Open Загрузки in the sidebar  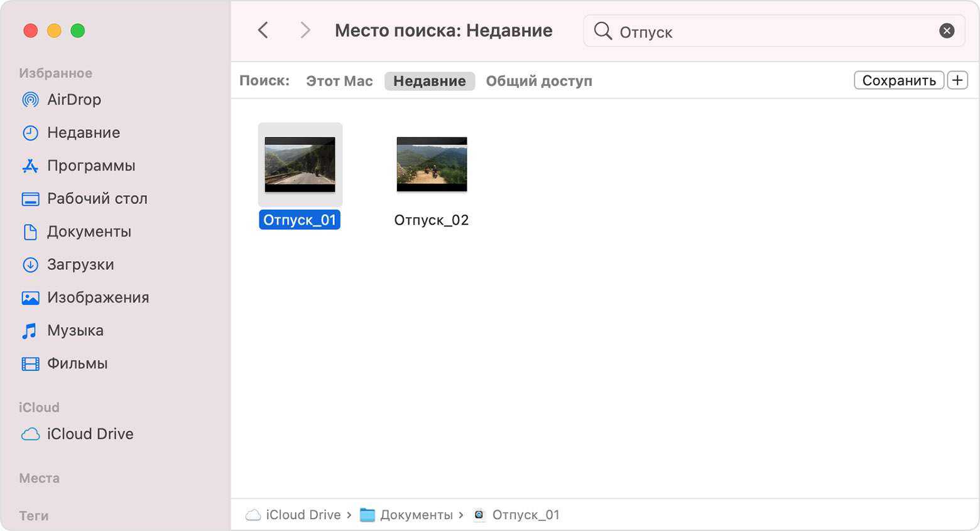point(80,265)
